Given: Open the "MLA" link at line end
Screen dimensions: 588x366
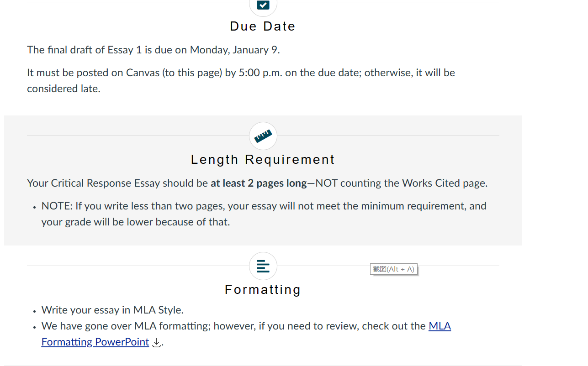Looking at the screenshot, I should click(440, 326).
